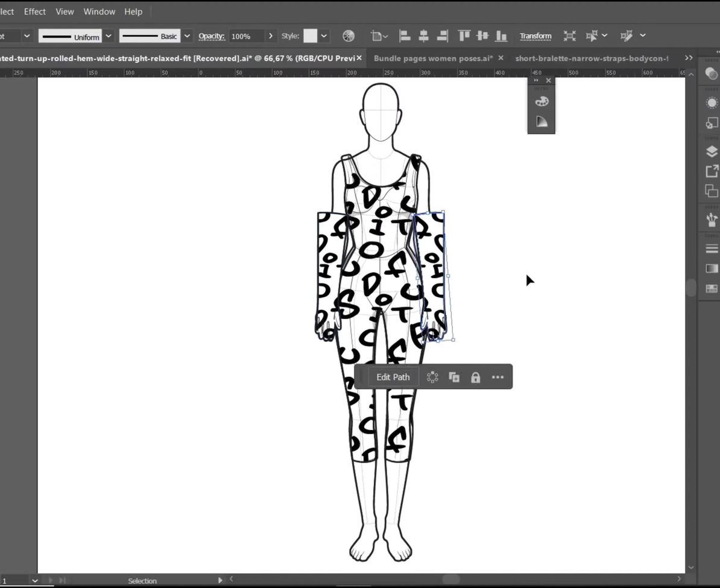Expand the Basic brush definition dropdown
The width and height of the screenshot is (720, 588).
187,36
